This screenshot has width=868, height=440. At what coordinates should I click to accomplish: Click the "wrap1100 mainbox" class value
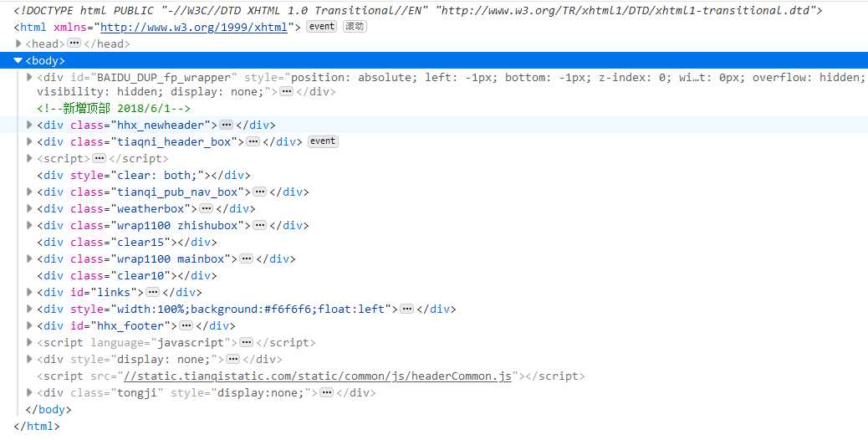[x=171, y=258]
